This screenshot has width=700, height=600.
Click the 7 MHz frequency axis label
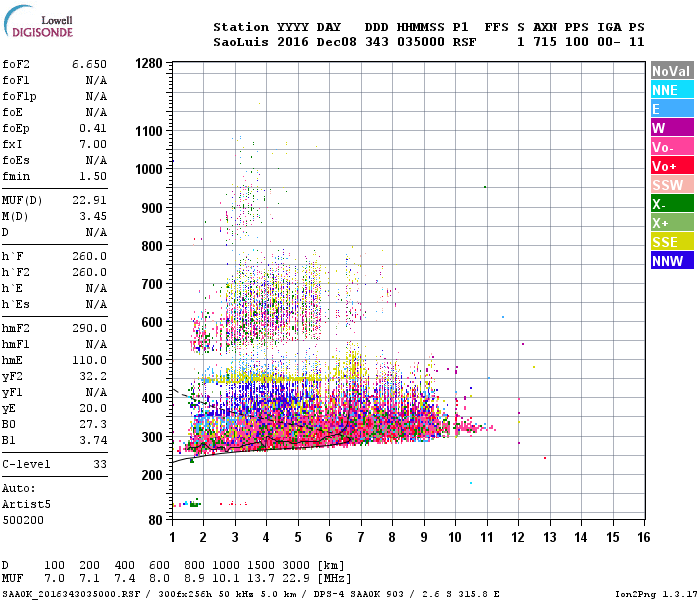click(361, 537)
